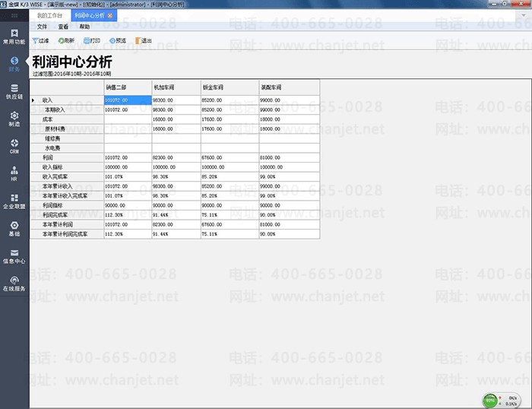Open the CRM module
The width and height of the screenshot is (532, 409).
14,146
